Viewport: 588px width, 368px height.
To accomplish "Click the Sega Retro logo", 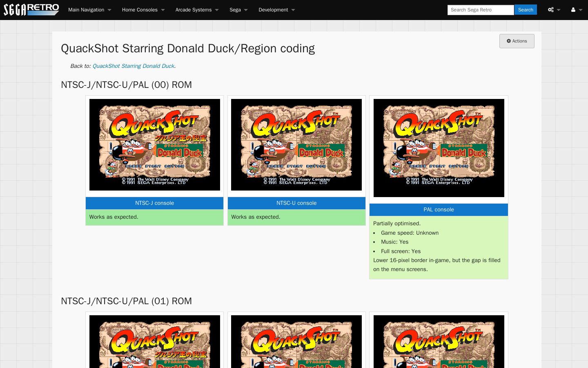I will click(x=31, y=10).
